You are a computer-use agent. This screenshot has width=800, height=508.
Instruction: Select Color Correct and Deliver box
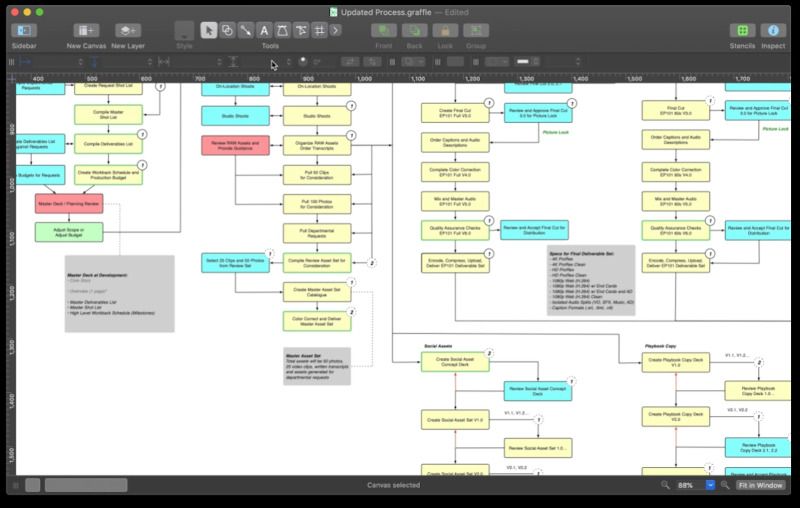pyautogui.click(x=317, y=321)
